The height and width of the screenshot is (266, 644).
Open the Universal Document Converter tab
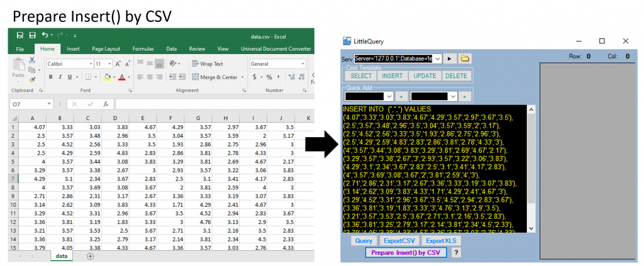click(x=276, y=49)
